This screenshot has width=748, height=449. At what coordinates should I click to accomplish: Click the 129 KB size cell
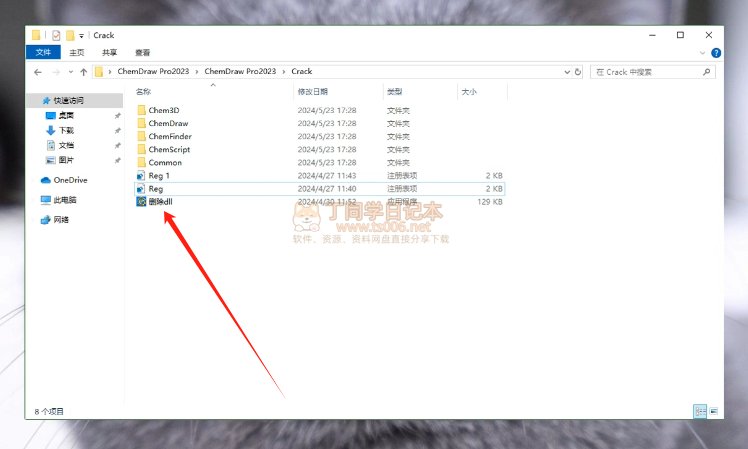pyautogui.click(x=490, y=202)
